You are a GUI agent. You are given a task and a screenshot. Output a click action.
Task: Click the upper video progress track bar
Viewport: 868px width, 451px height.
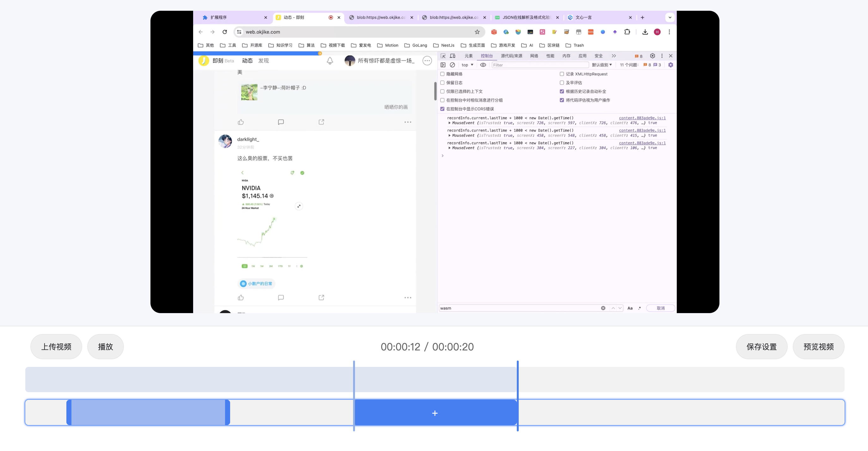click(x=435, y=379)
